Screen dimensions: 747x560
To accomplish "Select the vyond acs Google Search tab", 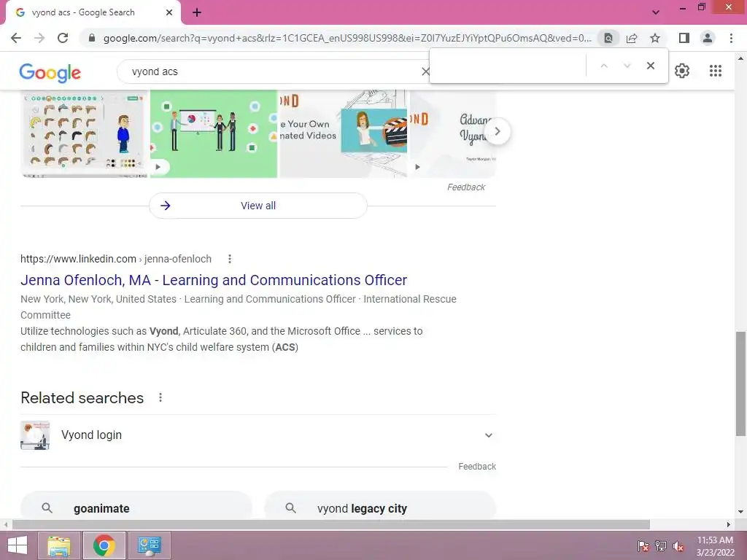I will point(93,13).
